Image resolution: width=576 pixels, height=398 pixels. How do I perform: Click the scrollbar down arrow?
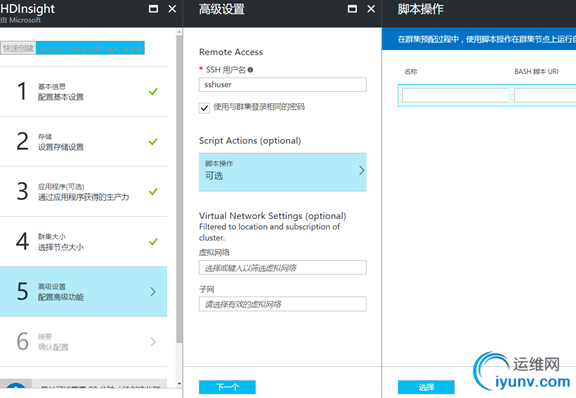pos(179,384)
